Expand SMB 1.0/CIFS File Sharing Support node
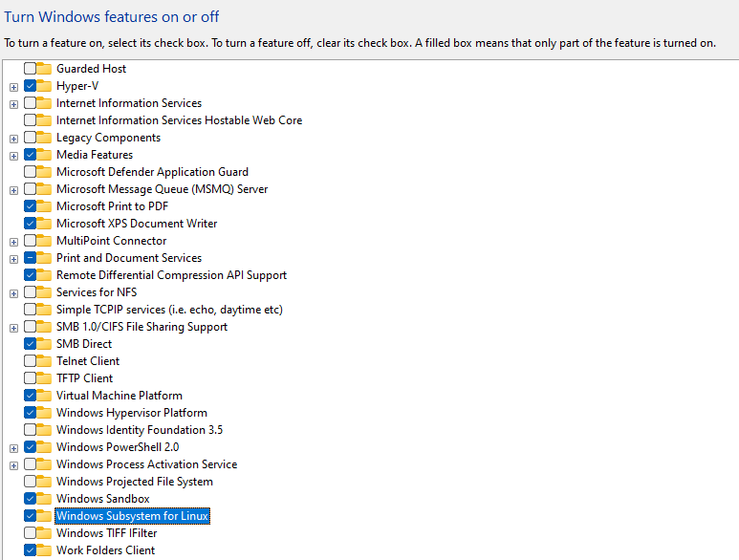 click(x=13, y=328)
